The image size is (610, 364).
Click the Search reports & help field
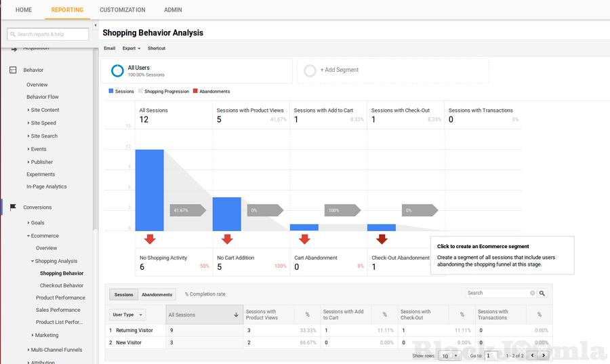point(48,34)
